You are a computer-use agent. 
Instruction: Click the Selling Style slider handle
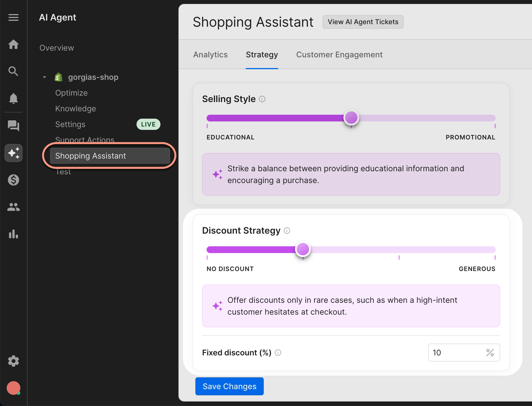[x=351, y=118]
